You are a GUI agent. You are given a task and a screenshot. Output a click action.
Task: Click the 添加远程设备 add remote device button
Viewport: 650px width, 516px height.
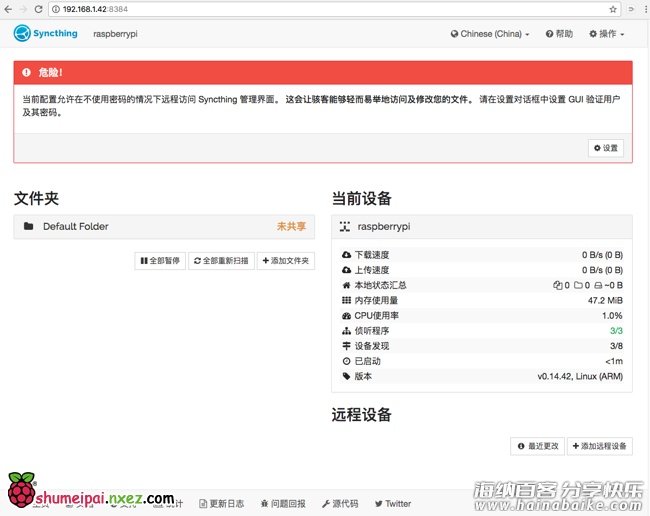[599, 446]
